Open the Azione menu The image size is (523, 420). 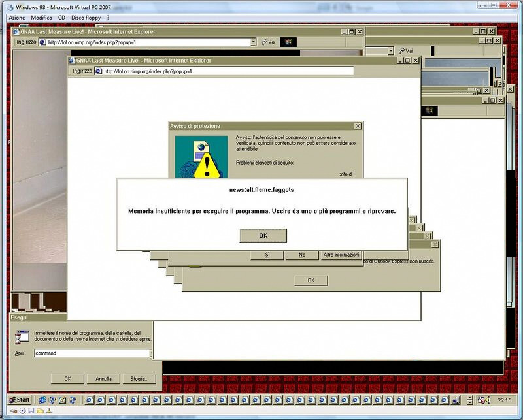(17, 18)
